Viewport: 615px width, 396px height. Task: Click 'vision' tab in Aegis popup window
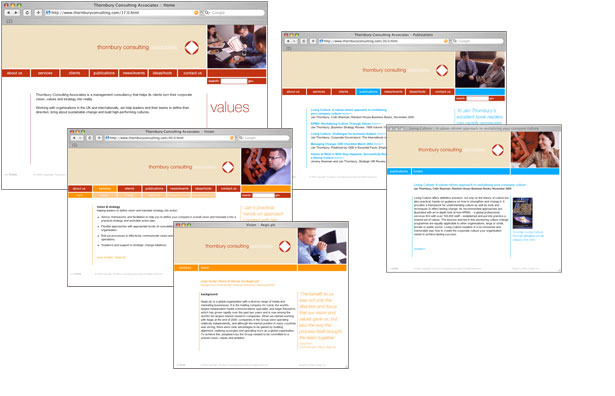tap(247, 268)
